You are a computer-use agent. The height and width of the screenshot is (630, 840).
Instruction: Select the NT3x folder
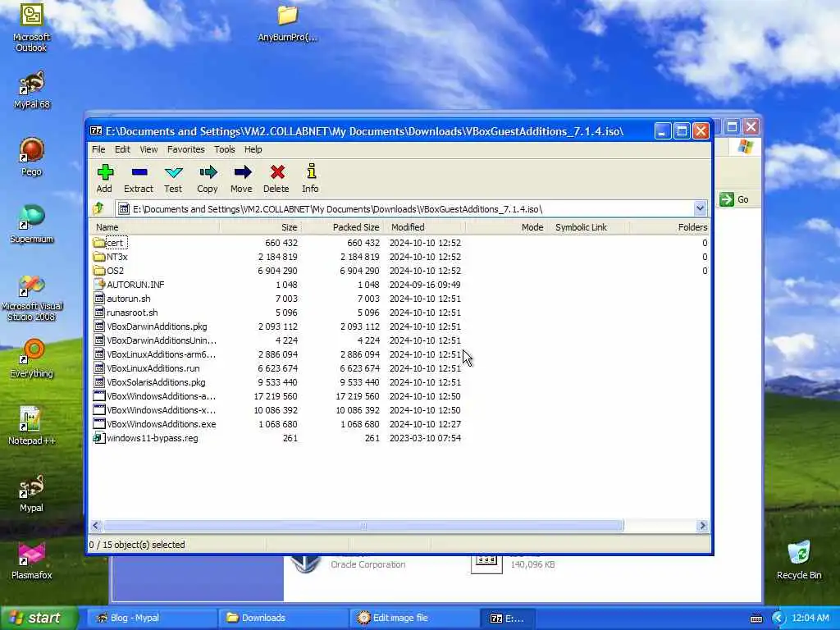[x=110, y=257]
